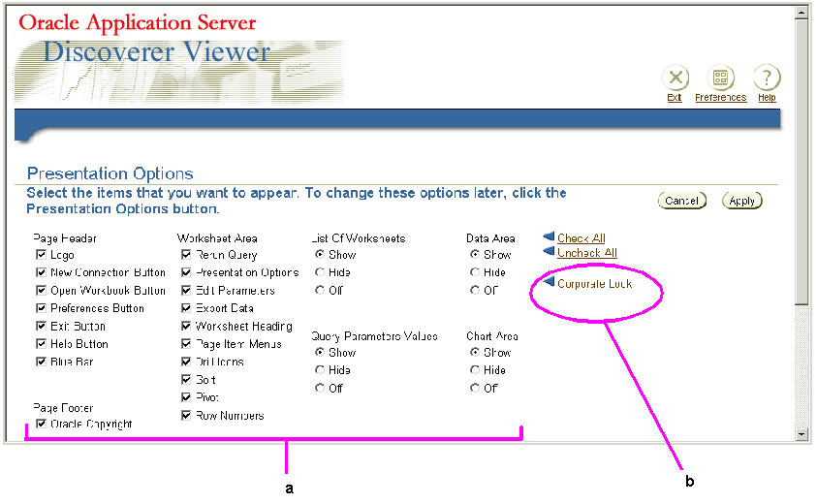817x504 pixels.
Task: Click the Presentation Options heading text
Action: coord(110,173)
